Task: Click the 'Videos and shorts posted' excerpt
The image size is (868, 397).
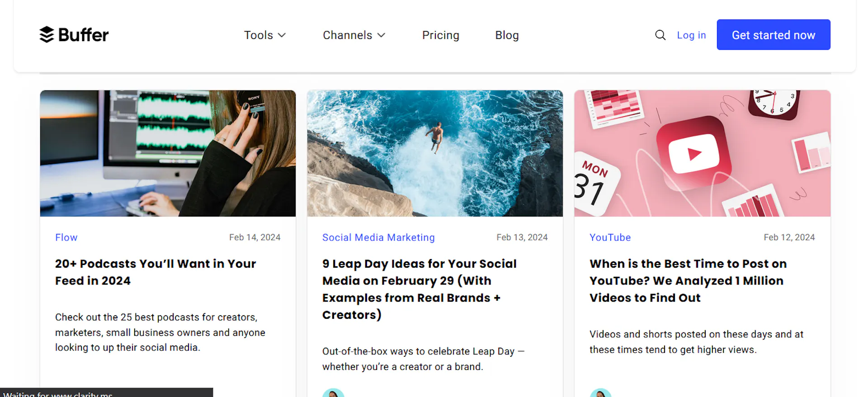Action: (x=696, y=342)
